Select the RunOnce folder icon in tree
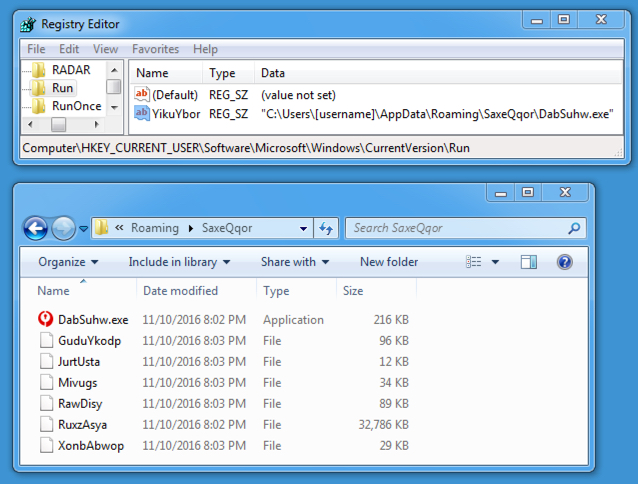Viewport: 638px width, 484px height. coord(39,106)
